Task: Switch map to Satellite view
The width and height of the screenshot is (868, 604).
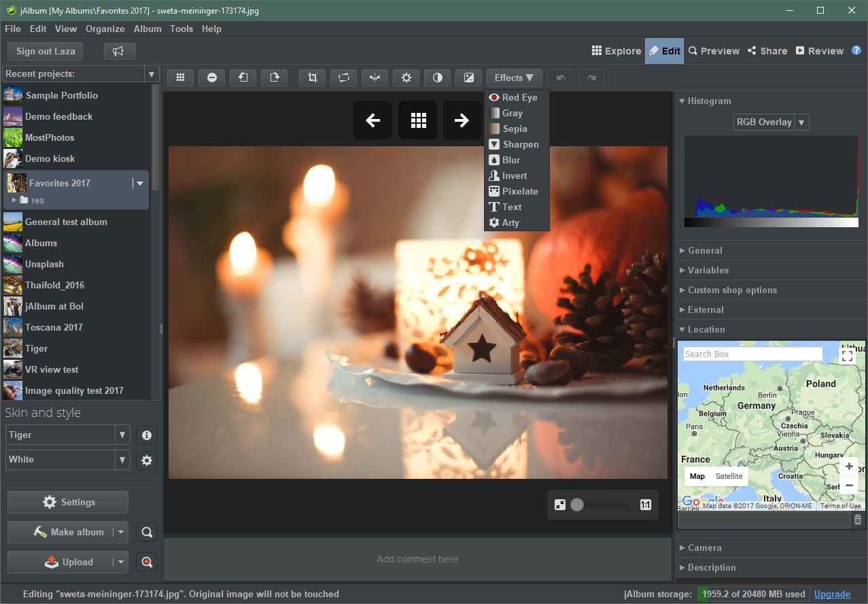Action: pos(729,476)
